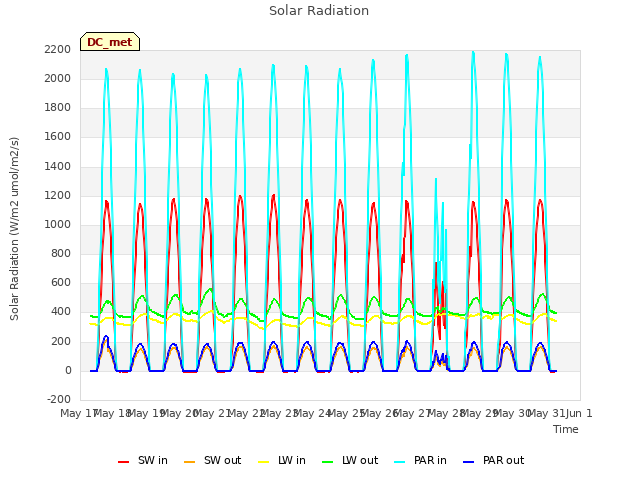
Task: Click the 2200 y-axis tick label
Action: 58,49
